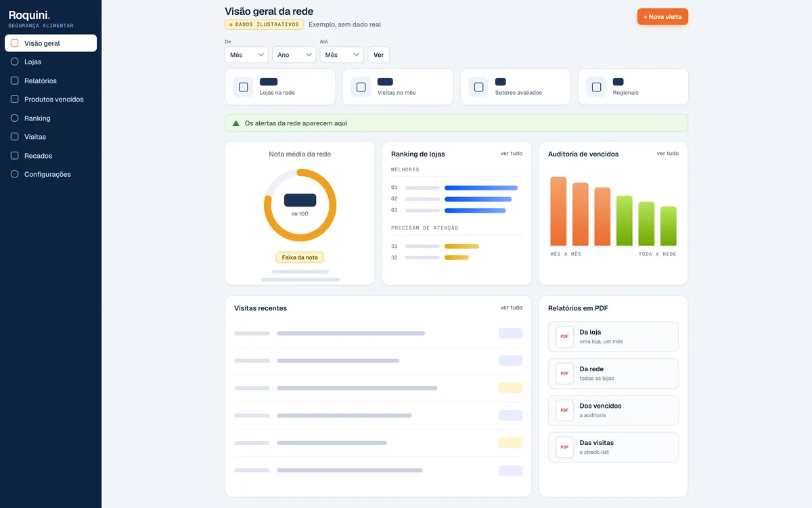Screen dimensions: 812x508
Task: Click the + Nova visita button
Action: tap(662, 16)
